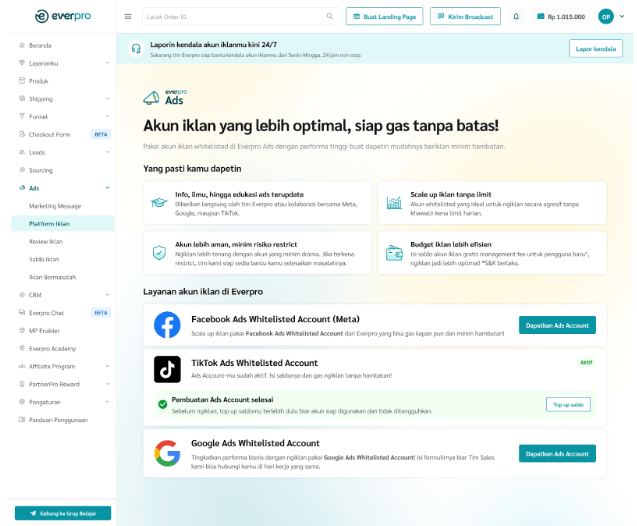The height and width of the screenshot is (526, 637).
Task: Expand the Layananku chevron
Action: click(107, 63)
